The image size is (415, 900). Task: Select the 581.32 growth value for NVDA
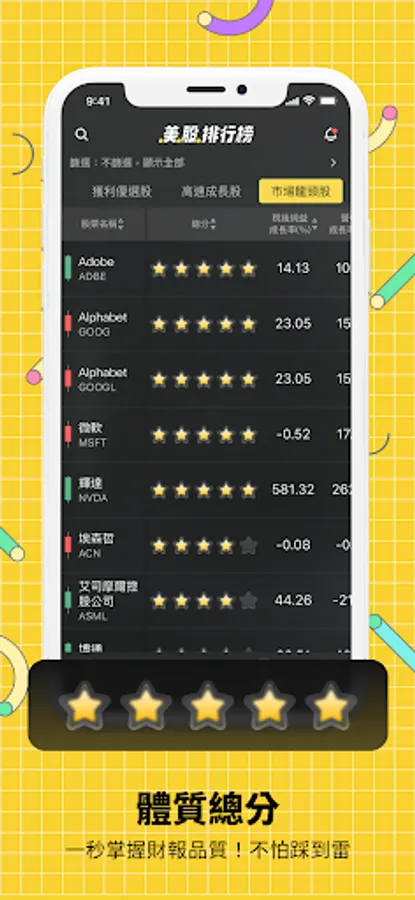click(x=293, y=490)
